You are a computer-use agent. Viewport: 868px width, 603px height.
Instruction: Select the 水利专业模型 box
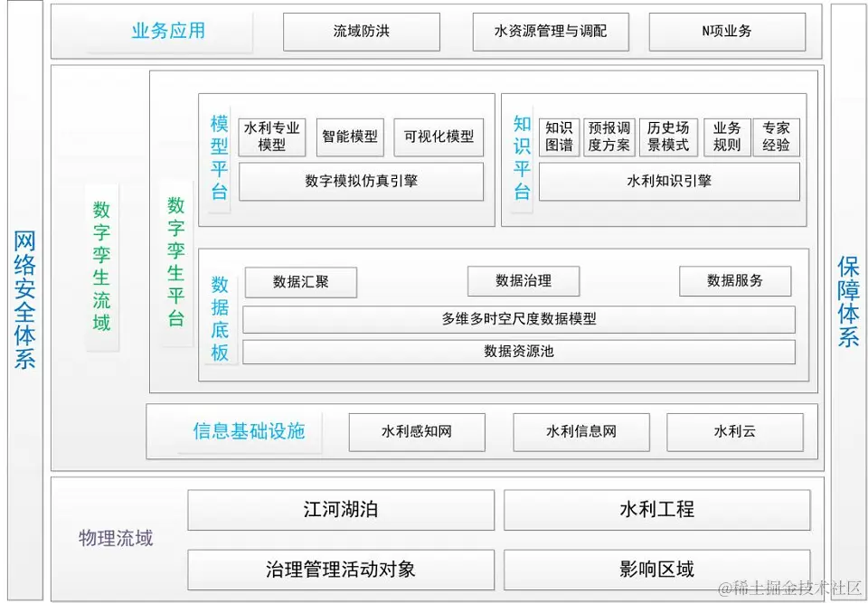pos(273,137)
